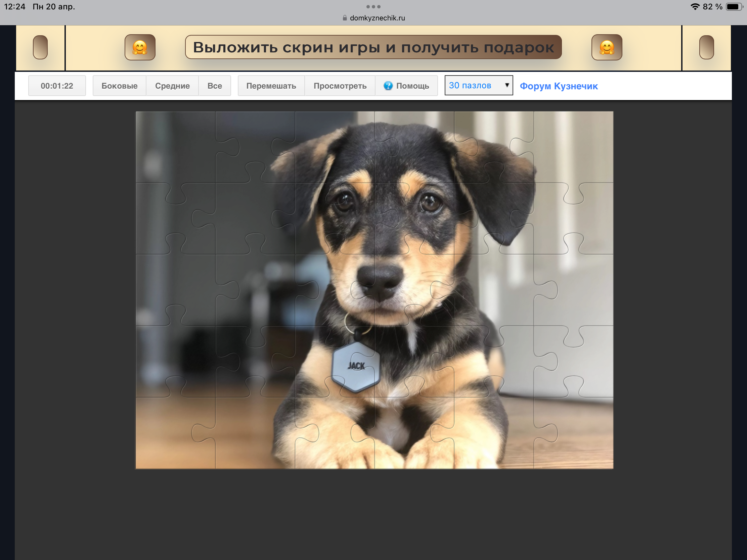Click Просмотреть to preview the picture
This screenshot has height=560, width=747.
(x=340, y=86)
